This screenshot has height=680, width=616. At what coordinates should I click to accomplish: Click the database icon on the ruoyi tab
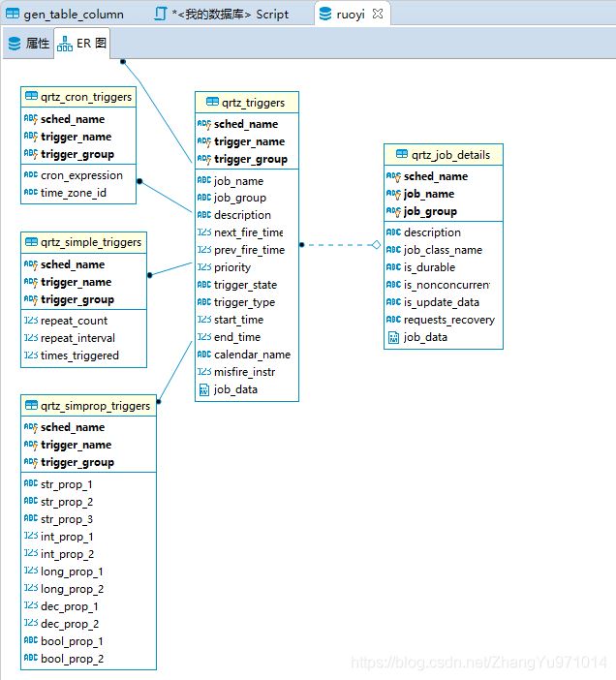pyautogui.click(x=325, y=14)
